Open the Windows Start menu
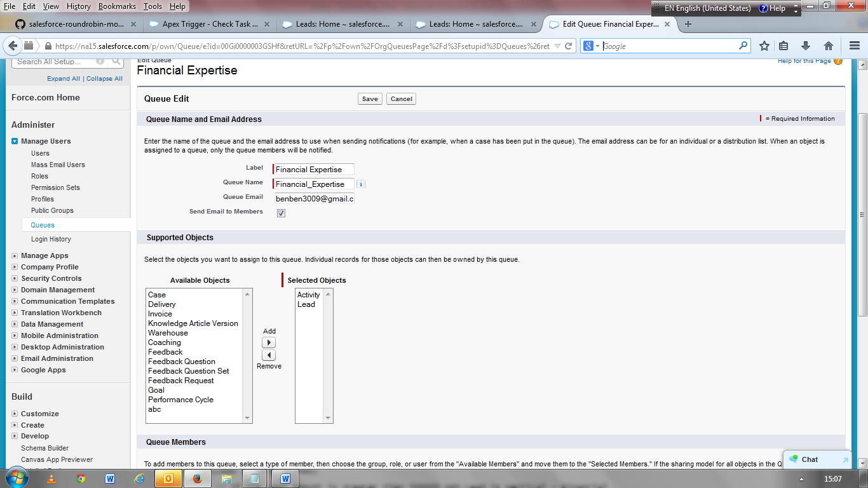 pos(17,478)
